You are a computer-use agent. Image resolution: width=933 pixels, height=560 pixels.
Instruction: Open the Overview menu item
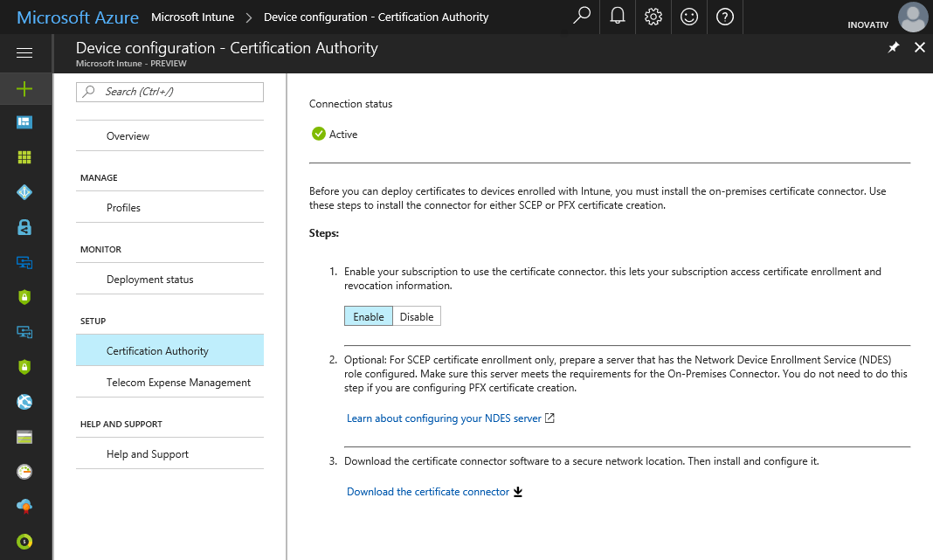128,136
